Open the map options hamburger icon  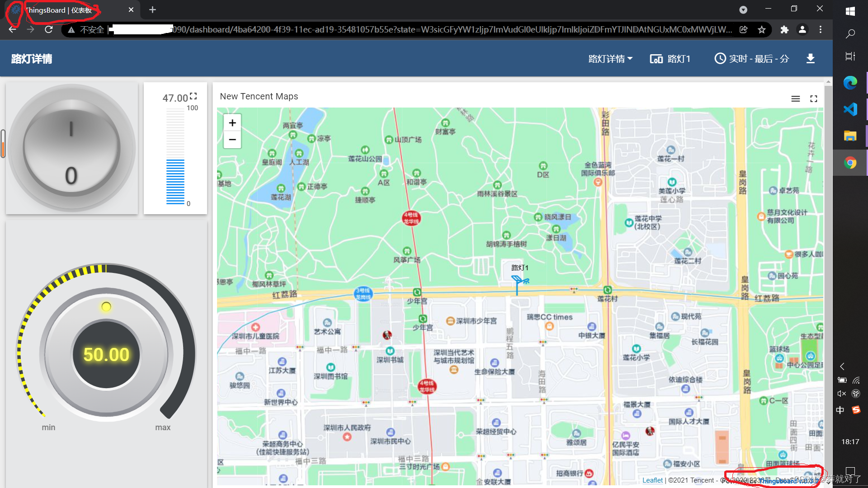[x=796, y=99]
